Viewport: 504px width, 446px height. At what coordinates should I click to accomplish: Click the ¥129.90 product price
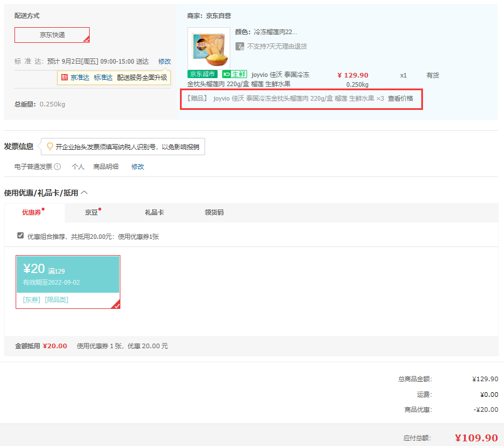pyautogui.click(x=352, y=75)
